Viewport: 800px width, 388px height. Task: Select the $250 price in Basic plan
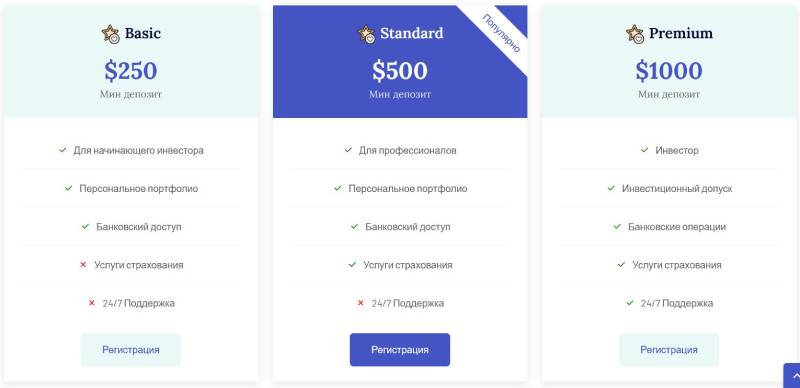click(131, 70)
